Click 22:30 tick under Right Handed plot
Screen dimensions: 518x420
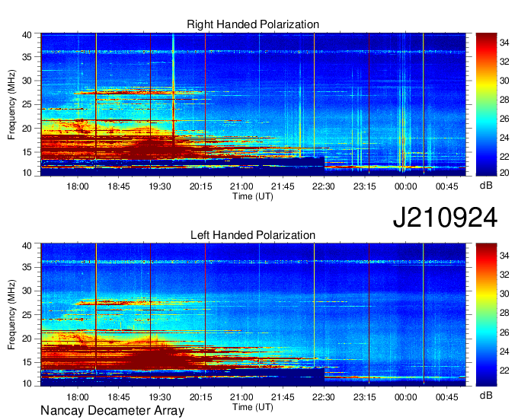coord(324,186)
